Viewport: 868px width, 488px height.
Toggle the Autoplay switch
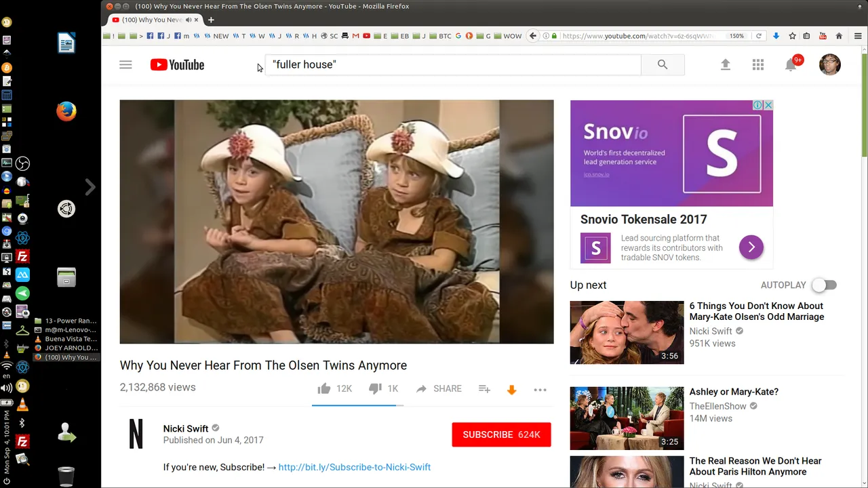[x=824, y=285]
